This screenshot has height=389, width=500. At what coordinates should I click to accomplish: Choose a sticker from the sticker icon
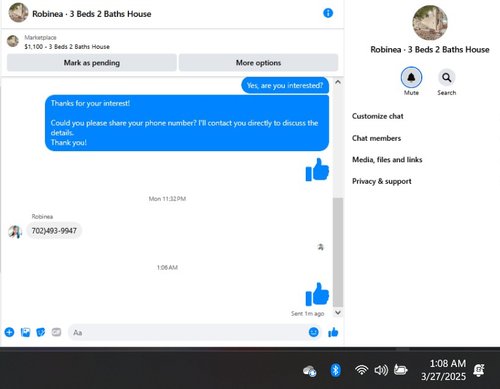tap(41, 332)
